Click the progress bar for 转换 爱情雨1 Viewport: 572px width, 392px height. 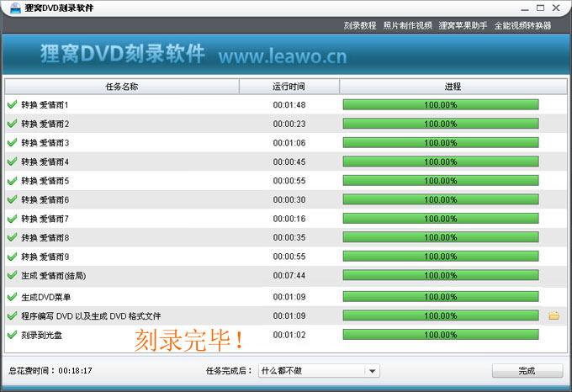441,104
